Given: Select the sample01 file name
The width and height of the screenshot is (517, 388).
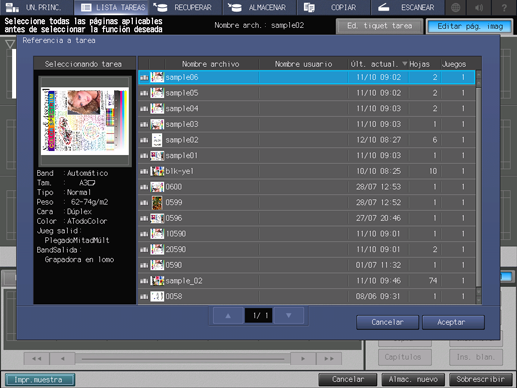Looking at the screenshot, I should click(x=182, y=156).
